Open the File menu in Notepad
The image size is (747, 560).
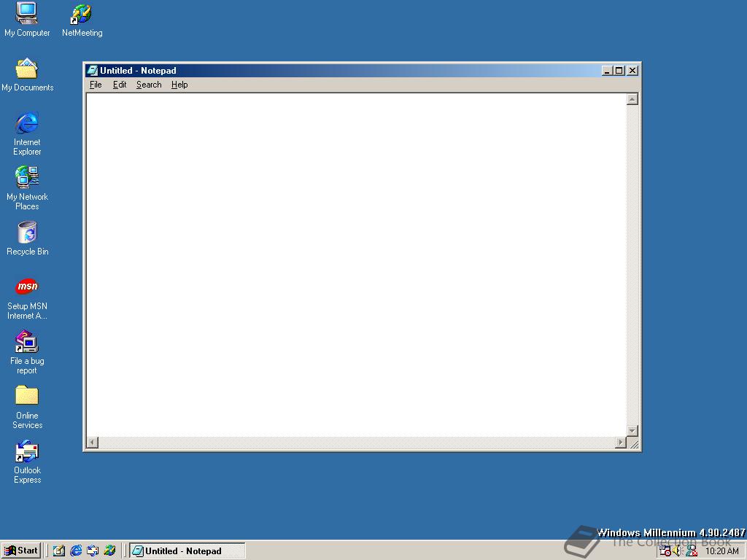point(96,85)
